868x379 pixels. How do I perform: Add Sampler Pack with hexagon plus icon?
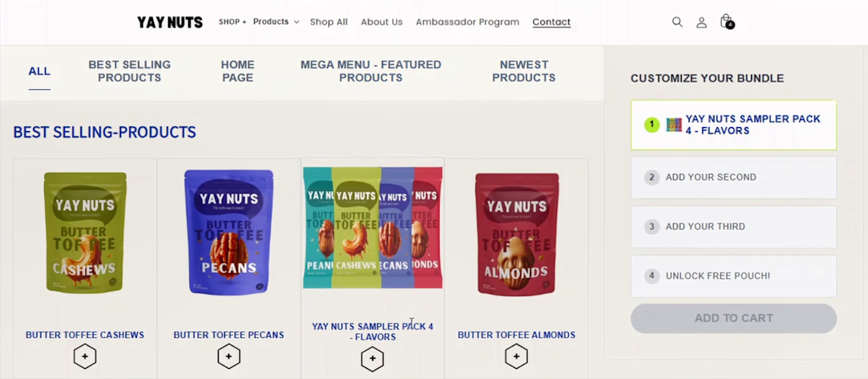[x=372, y=359]
